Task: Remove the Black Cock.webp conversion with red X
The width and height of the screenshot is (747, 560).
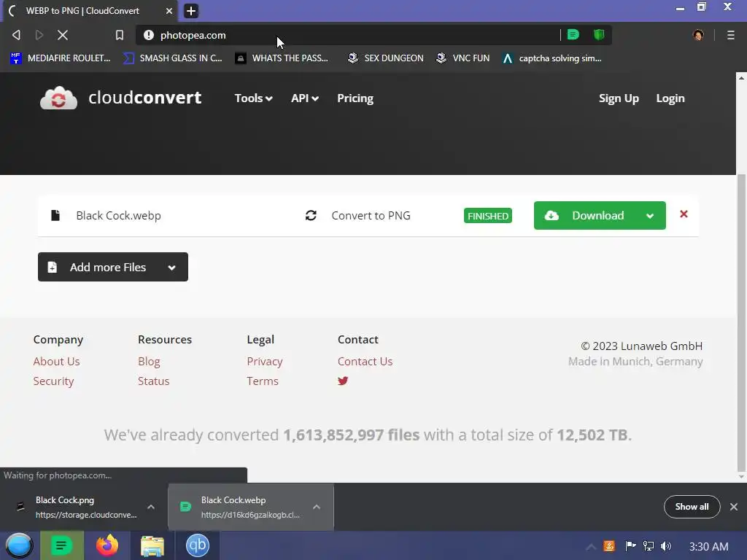Action: [x=684, y=214]
